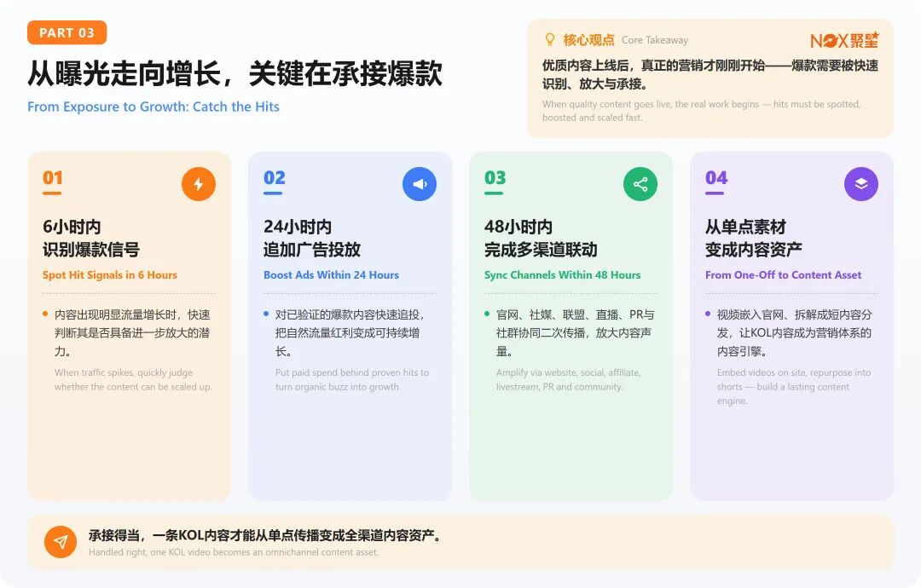Click the blue number 02

(275, 178)
